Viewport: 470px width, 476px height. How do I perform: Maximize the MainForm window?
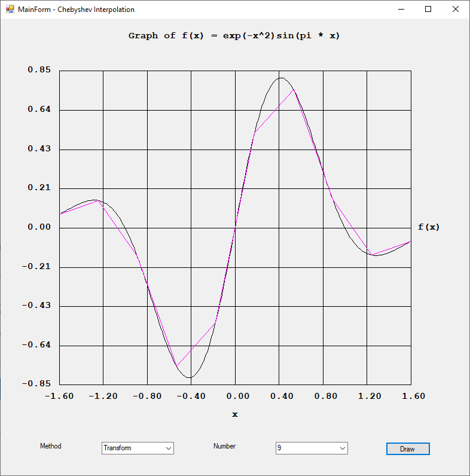pyautogui.click(x=428, y=10)
